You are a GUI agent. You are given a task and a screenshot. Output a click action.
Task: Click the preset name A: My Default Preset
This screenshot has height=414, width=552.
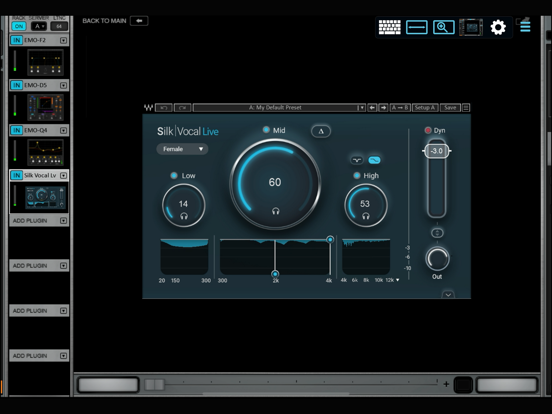[x=275, y=108]
